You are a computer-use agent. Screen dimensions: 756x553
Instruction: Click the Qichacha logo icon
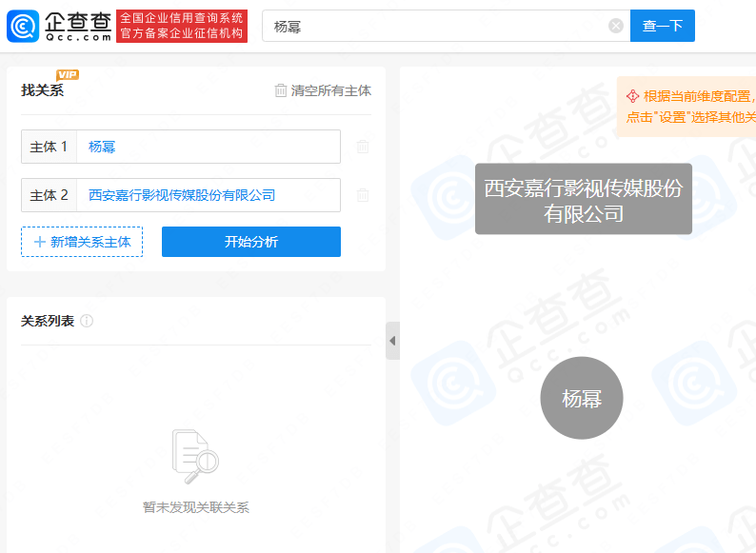(23, 26)
